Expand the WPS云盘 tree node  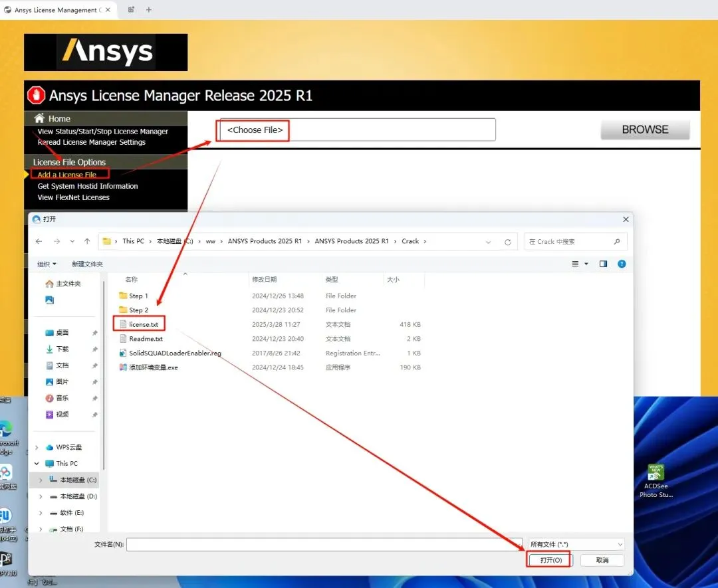coord(37,447)
